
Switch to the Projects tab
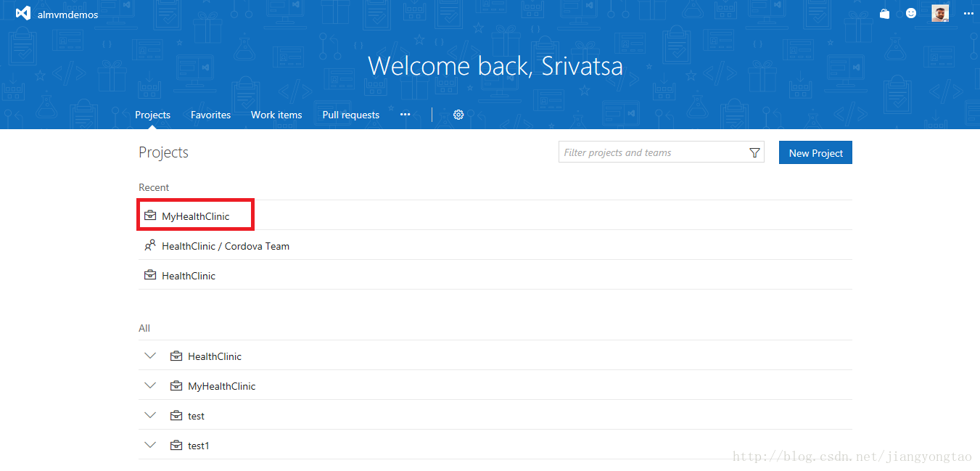click(152, 115)
